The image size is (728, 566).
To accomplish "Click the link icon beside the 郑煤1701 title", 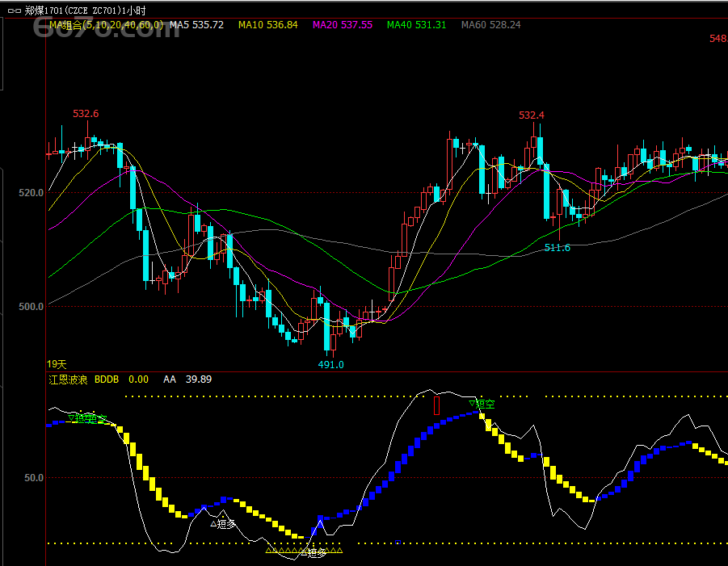I will [15, 10].
